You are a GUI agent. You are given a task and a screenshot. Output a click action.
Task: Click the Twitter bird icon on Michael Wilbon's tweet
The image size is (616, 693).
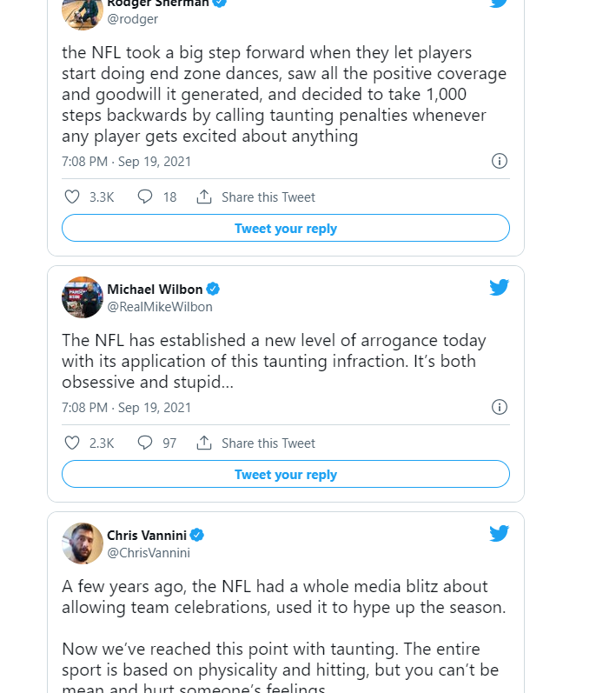click(x=499, y=288)
